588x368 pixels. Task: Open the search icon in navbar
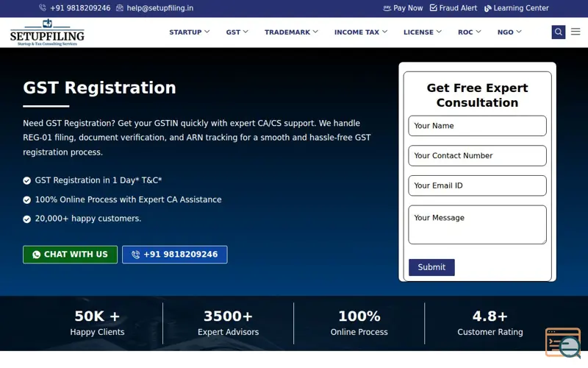[x=558, y=32]
